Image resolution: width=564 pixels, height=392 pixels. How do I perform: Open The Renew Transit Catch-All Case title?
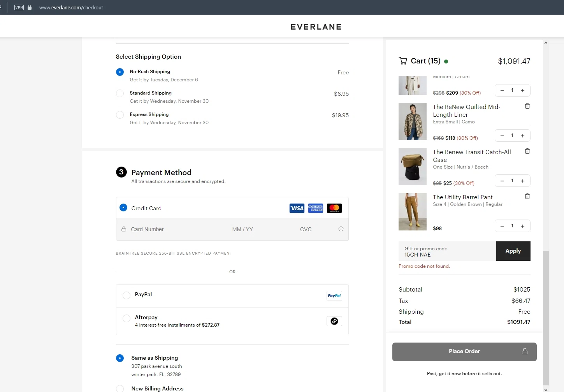click(472, 156)
